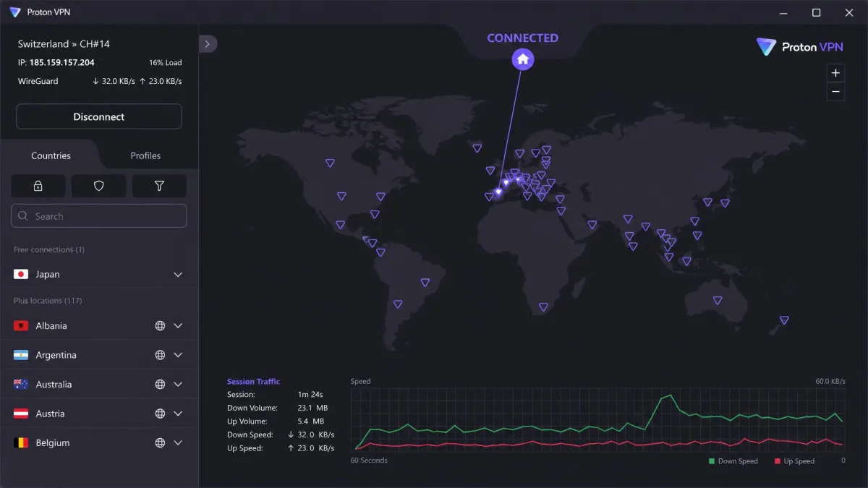Expand Austria server list chevron
The height and width of the screenshot is (488, 868).
[x=178, y=414]
